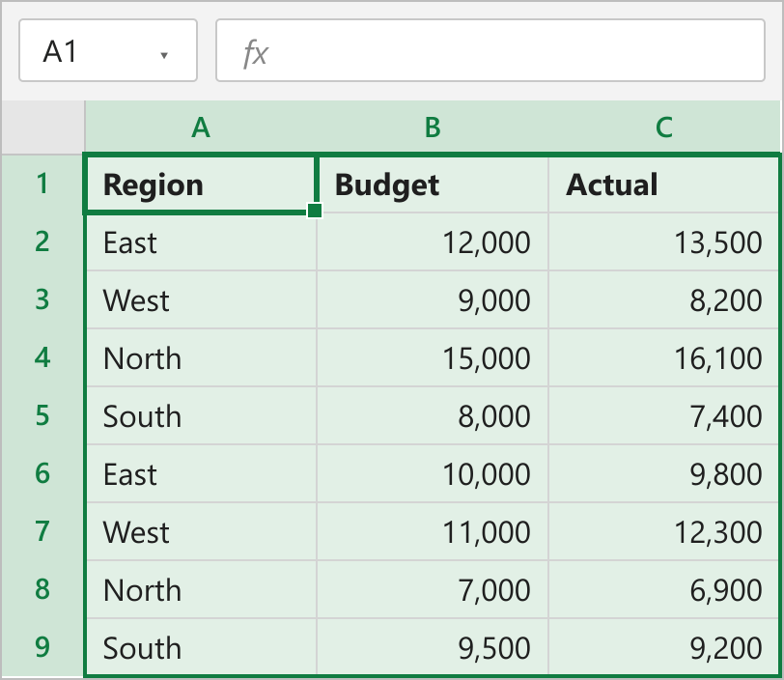Viewport: 784px width, 680px height.
Task: Select the 9,000 budget cell
Action: [x=433, y=299]
